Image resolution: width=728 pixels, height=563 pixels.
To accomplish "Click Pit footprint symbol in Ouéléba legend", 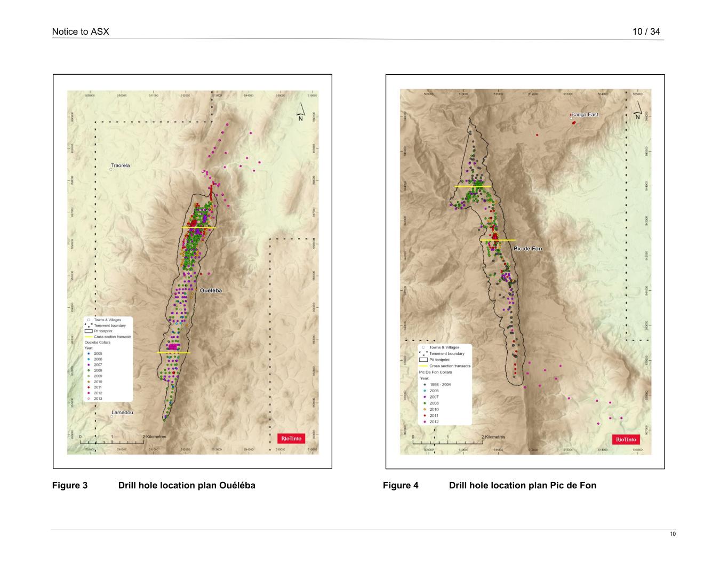I will click(89, 331).
